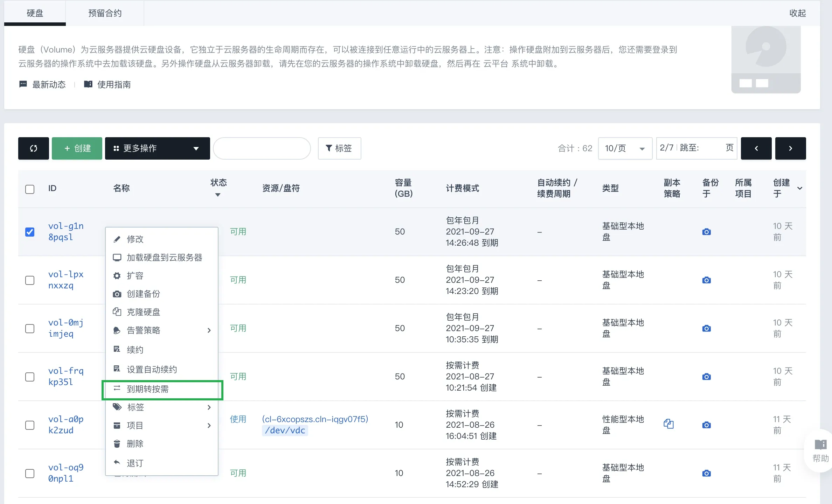Check the vol-lpxnxxzq row checkbox
Screen dimensions: 832x504
coord(30,280)
